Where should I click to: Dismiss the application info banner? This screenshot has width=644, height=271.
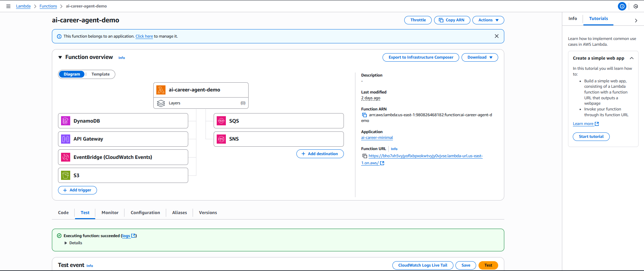496,36
